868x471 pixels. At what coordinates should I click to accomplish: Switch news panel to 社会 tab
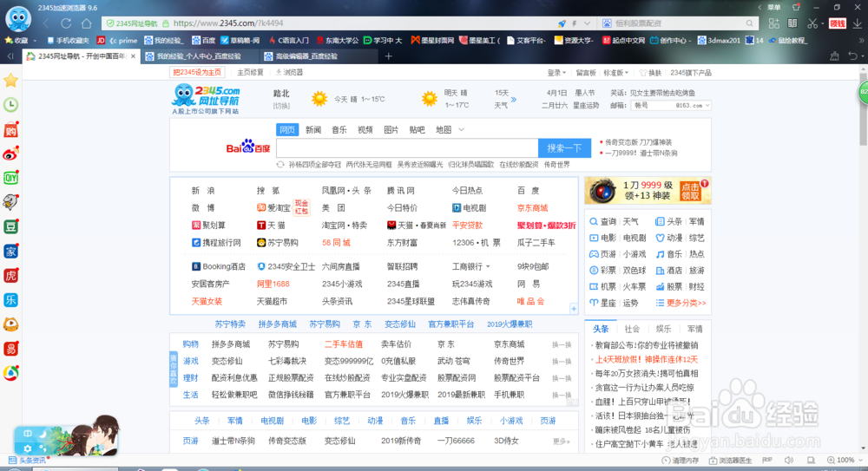click(x=632, y=329)
